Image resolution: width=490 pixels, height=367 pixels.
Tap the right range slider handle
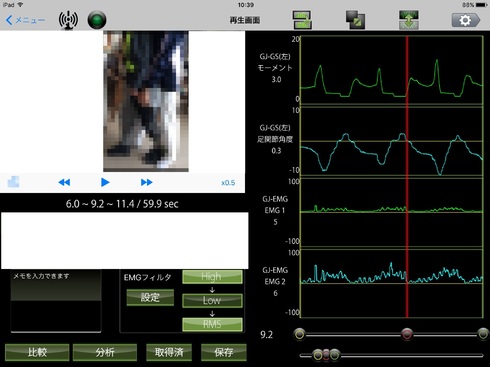pyautogui.click(x=483, y=334)
